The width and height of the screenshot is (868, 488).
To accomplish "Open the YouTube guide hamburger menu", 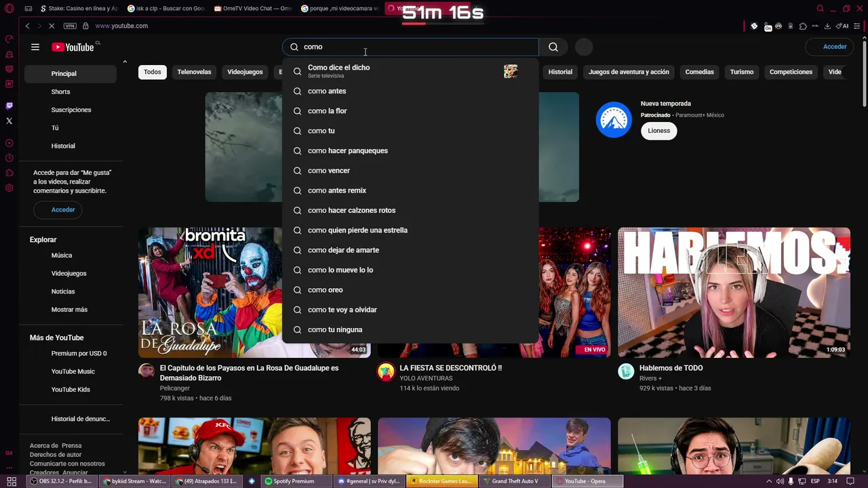I will tap(35, 47).
